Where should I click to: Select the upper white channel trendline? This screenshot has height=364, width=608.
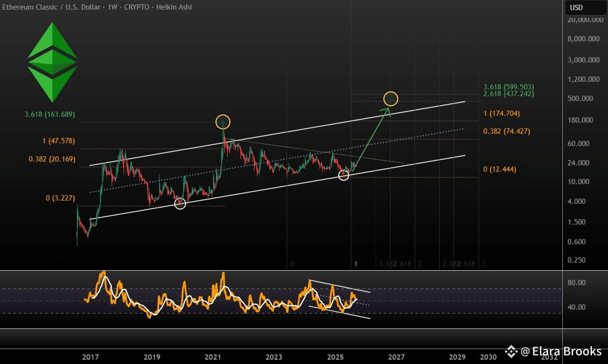click(x=278, y=133)
